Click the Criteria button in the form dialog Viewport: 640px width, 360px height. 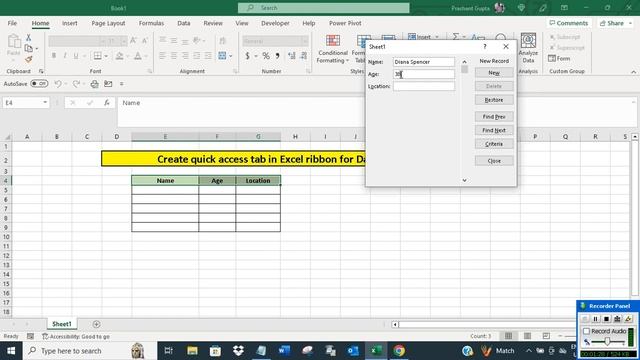click(494, 144)
